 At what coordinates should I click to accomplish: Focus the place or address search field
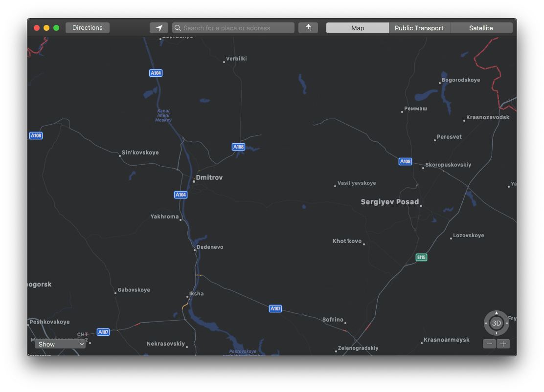click(233, 28)
